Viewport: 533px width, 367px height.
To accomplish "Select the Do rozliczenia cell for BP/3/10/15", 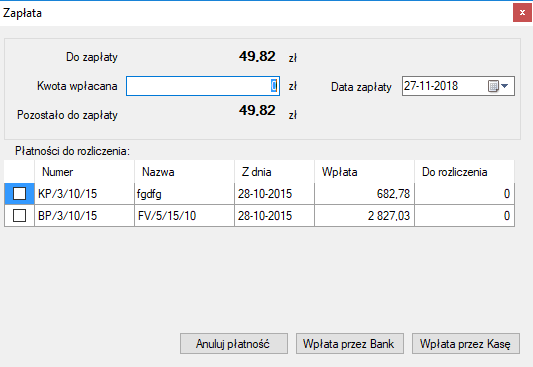I will tap(464, 216).
